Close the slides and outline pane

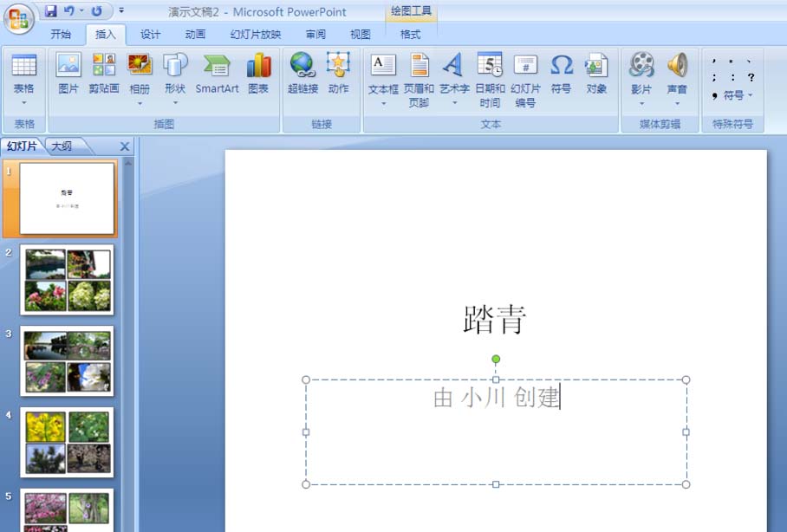click(125, 146)
